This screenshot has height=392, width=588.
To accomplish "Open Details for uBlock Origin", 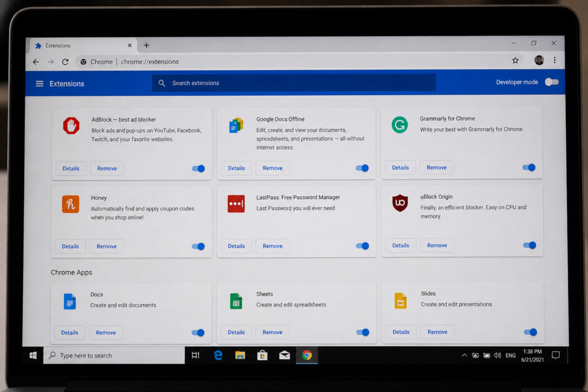I will pos(400,246).
